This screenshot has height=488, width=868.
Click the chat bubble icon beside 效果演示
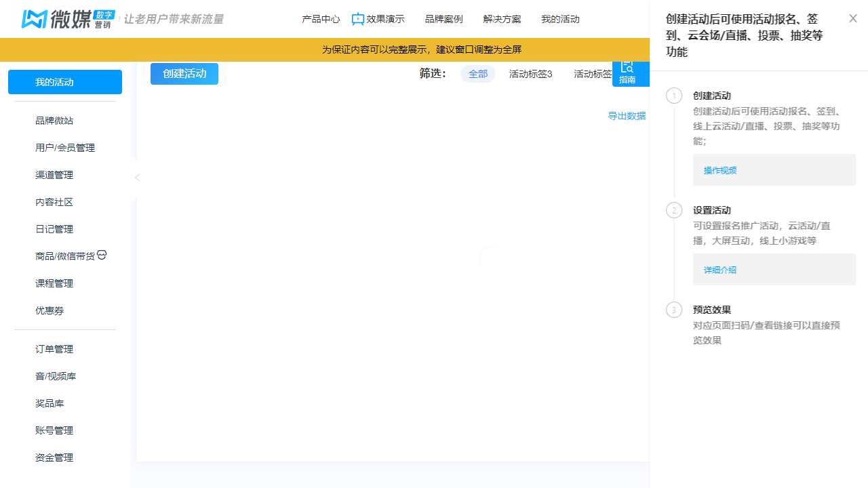pyautogui.click(x=358, y=19)
